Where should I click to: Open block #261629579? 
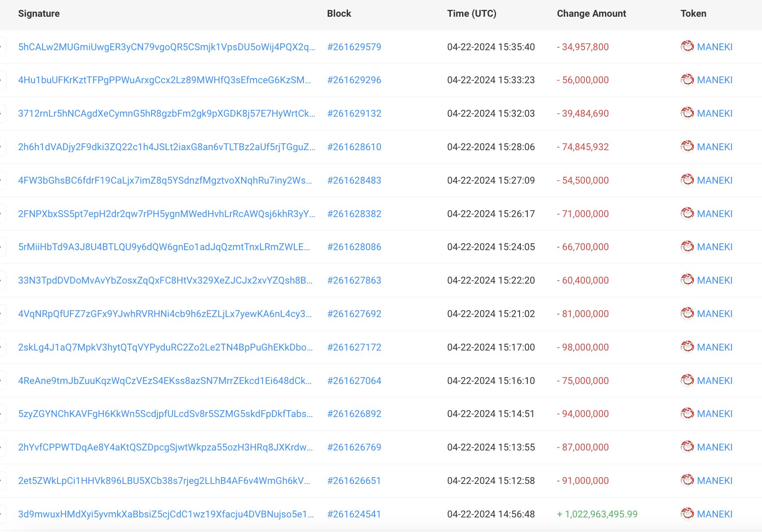click(354, 47)
